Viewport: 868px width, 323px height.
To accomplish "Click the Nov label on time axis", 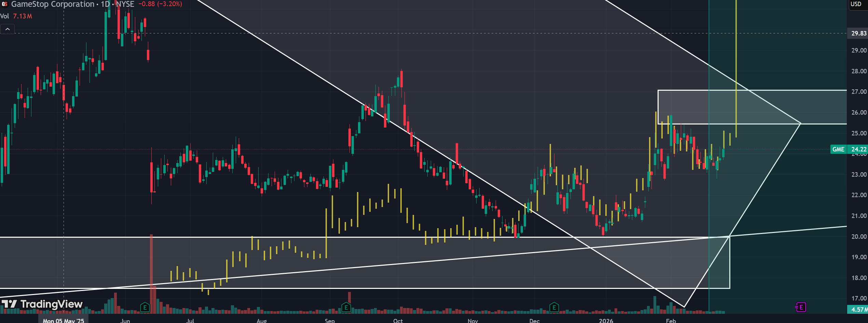I will click(473, 321).
